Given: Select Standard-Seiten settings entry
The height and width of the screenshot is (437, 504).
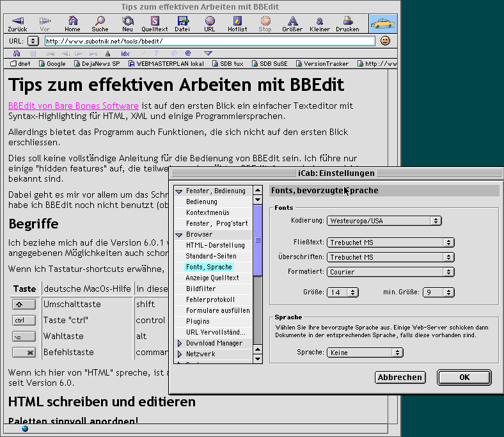Looking at the screenshot, I should click(x=211, y=257).
